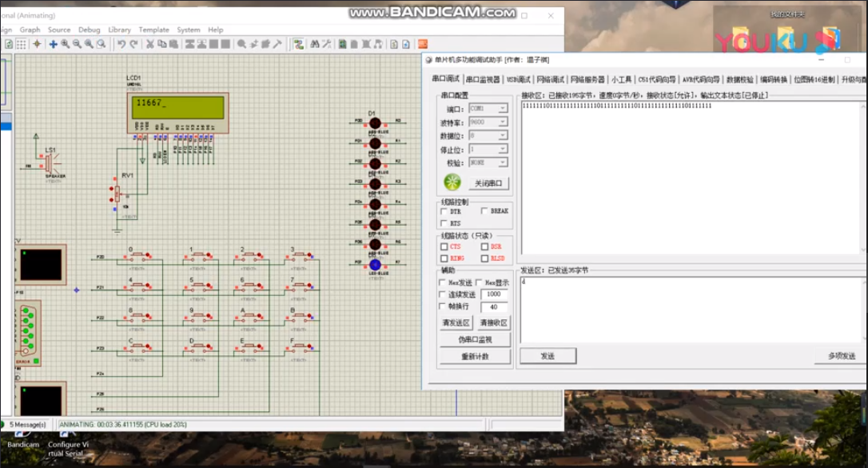This screenshot has width=868, height=468.
Task: Click the zoom out magnifier icon
Action: pos(77,44)
